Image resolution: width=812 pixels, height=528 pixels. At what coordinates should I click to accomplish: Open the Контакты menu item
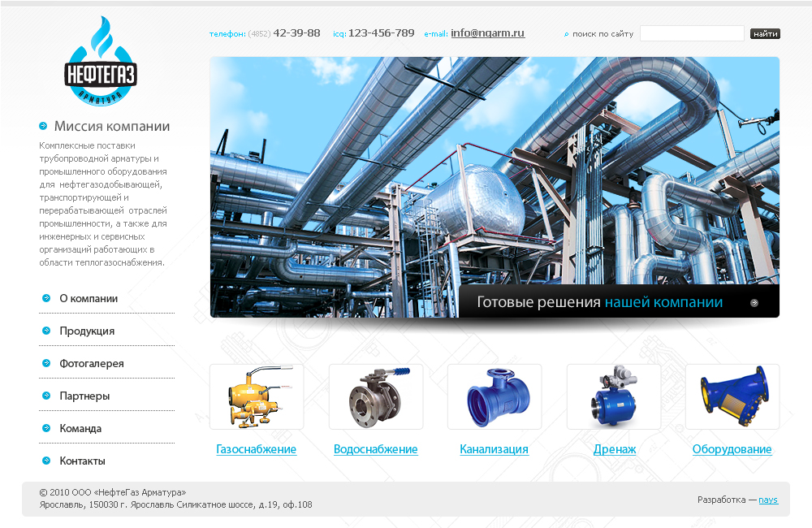coord(82,461)
